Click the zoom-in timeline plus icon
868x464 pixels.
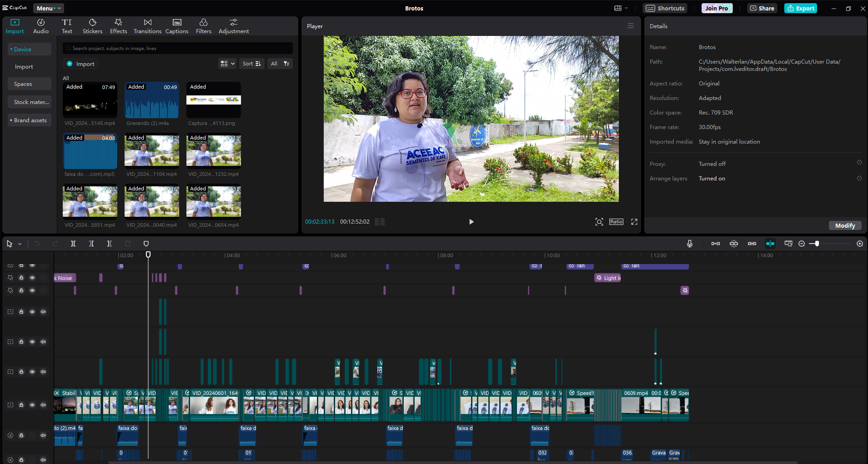point(860,244)
